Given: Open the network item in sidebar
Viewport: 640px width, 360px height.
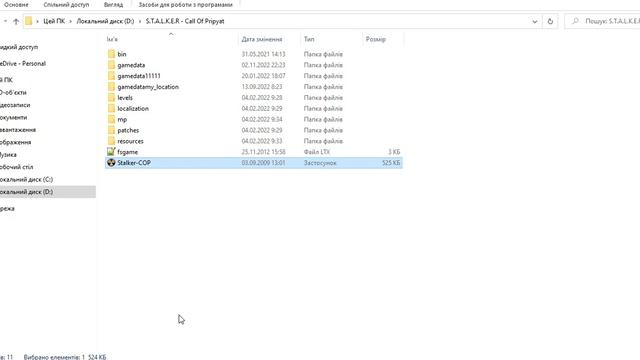Looking at the screenshot, I should click(x=7, y=209).
